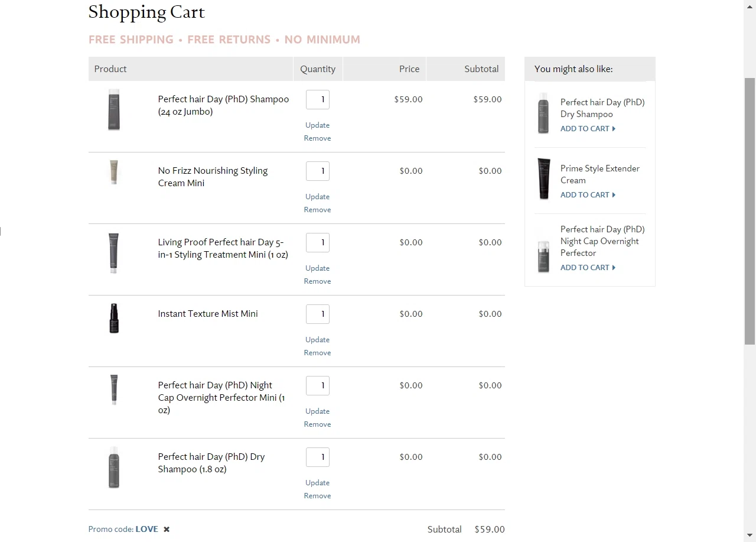Click the Shopping Cart heading

coord(146,12)
